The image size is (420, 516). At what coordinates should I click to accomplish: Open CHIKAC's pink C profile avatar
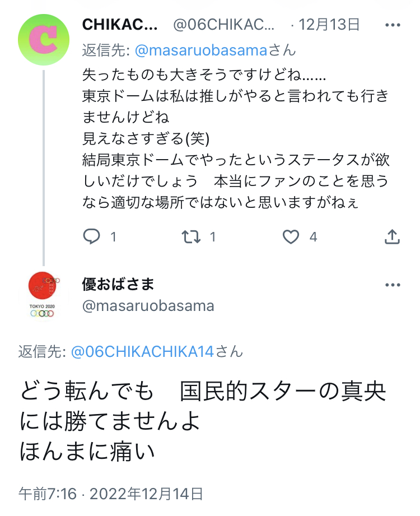pyautogui.click(x=43, y=39)
